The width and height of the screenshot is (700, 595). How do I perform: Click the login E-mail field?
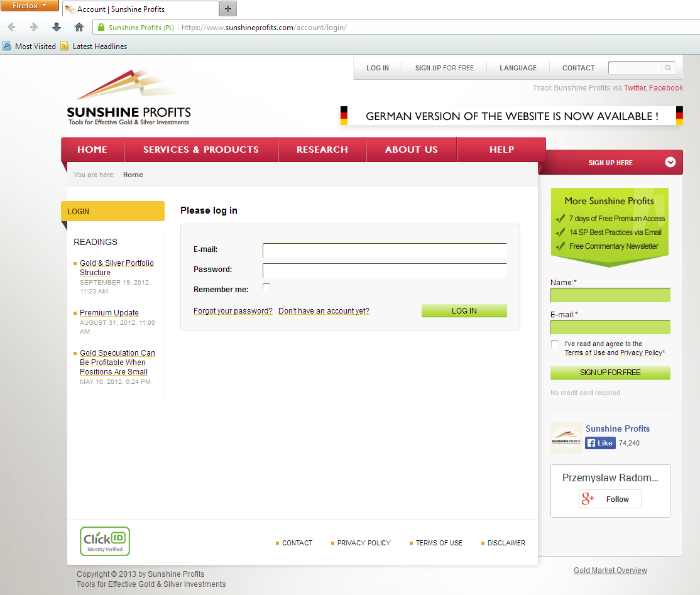coord(385,251)
